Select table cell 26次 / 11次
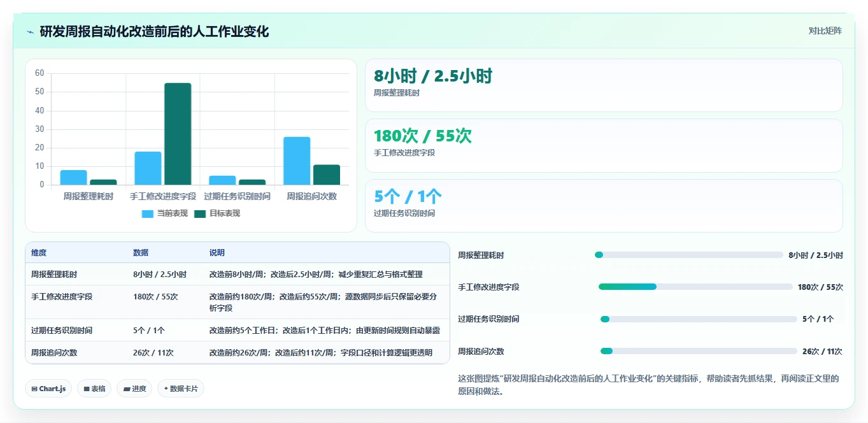The image size is (868, 423). pyautogui.click(x=153, y=352)
